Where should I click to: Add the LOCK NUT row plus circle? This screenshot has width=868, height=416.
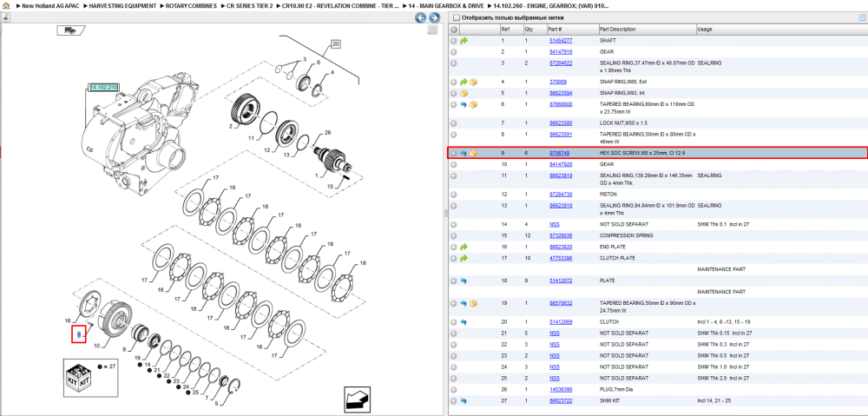pyautogui.click(x=453, y=123)
